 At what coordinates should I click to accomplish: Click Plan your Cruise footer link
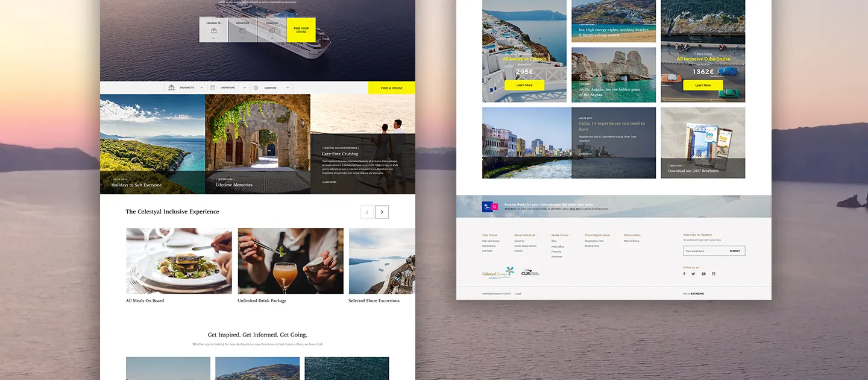point(491,241)
